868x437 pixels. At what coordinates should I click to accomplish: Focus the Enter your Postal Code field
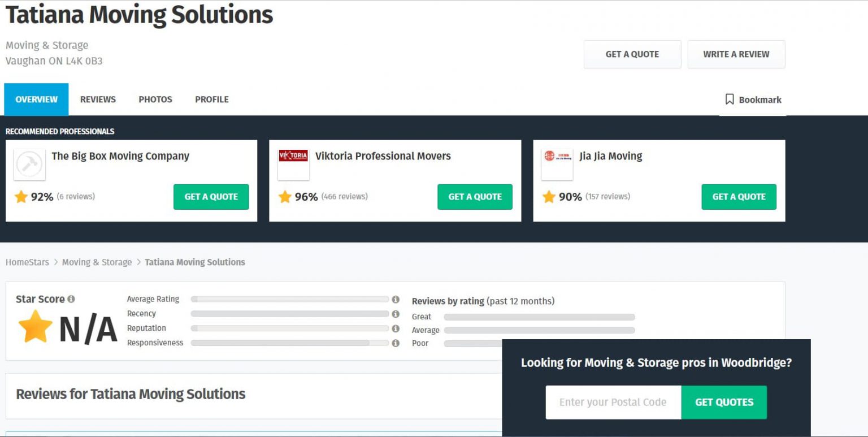(613, 403)
